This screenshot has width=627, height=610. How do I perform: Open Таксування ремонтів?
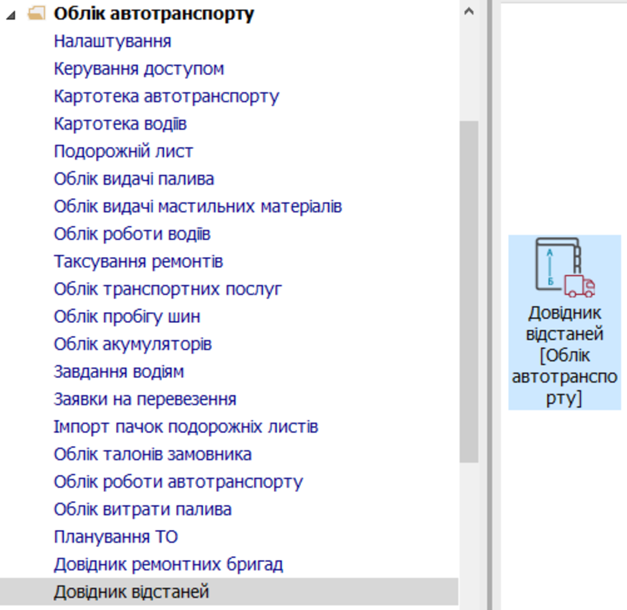138,262
